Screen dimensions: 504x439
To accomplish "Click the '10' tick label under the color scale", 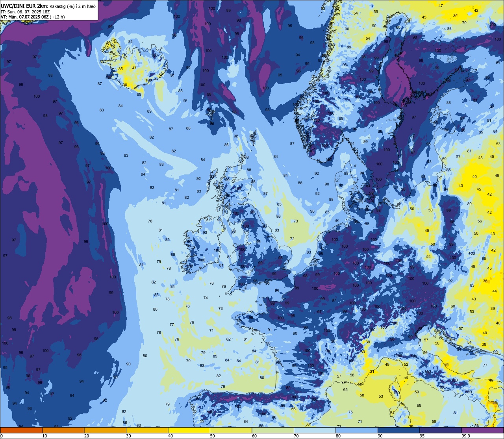I will pos(44,436).
